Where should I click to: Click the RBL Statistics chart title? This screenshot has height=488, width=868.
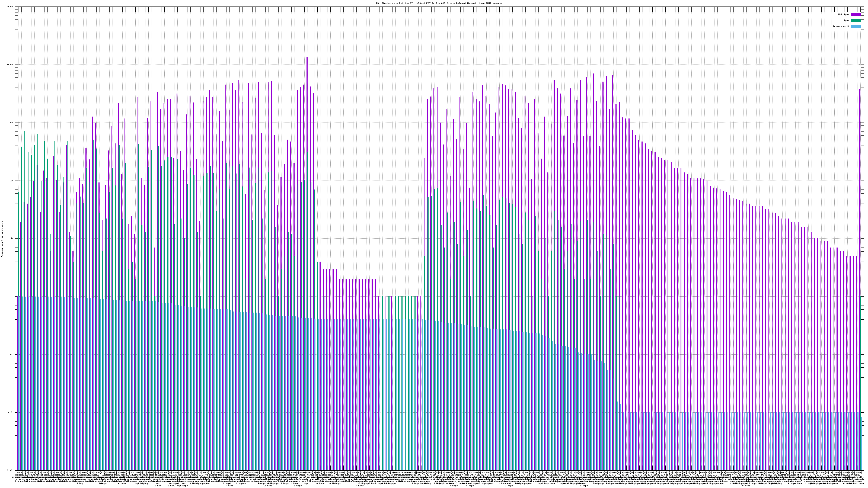439,3
